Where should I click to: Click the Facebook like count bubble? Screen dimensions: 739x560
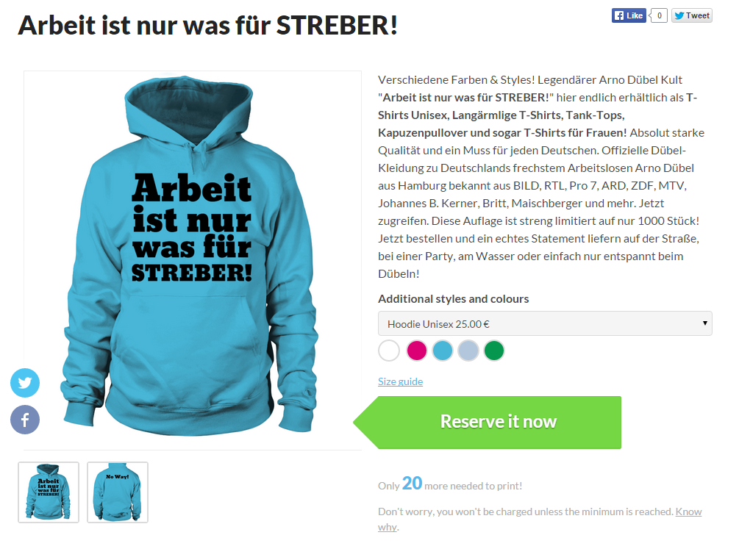pos(659,15)
